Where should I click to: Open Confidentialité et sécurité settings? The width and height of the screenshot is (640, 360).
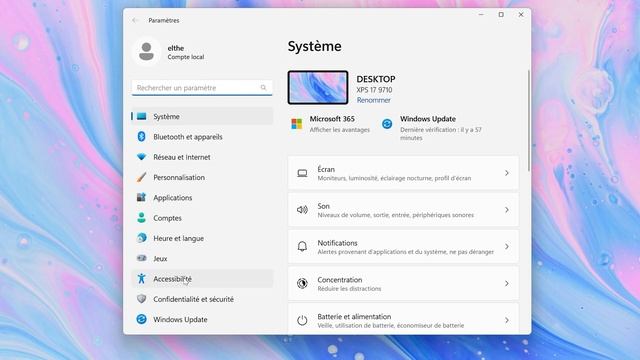coord(202,299)
